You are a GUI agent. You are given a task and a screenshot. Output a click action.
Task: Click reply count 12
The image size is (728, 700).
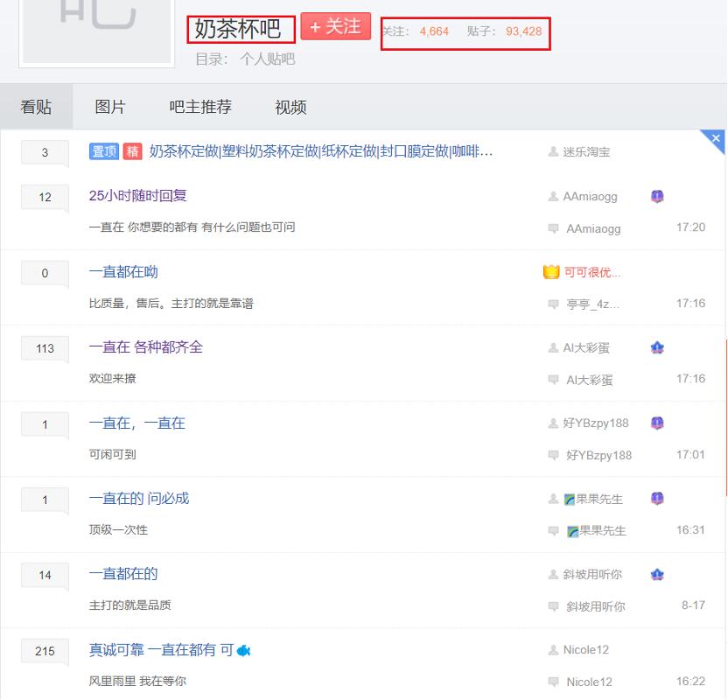(45, 197)
